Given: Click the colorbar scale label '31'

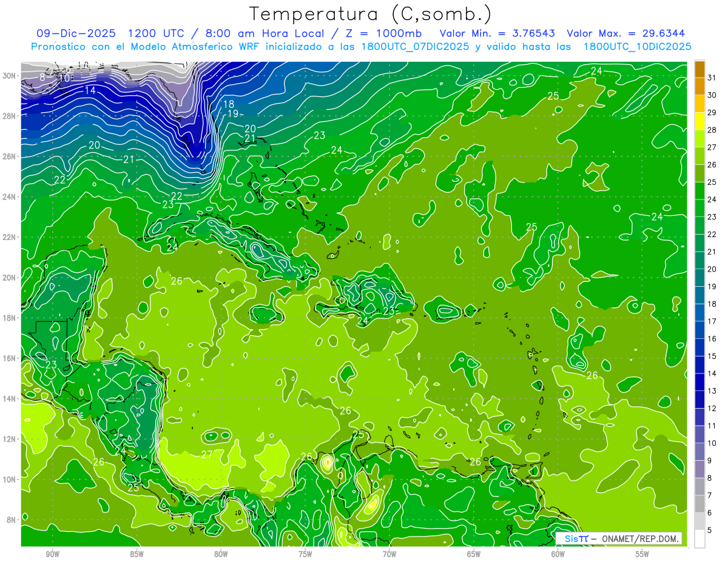Looking at the screenshot, I should click(x=712, y=77).
